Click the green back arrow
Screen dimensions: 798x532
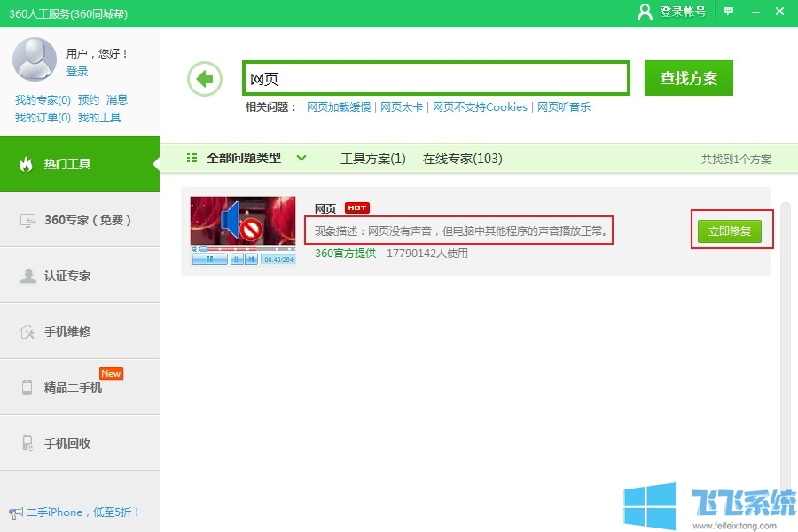205,78
